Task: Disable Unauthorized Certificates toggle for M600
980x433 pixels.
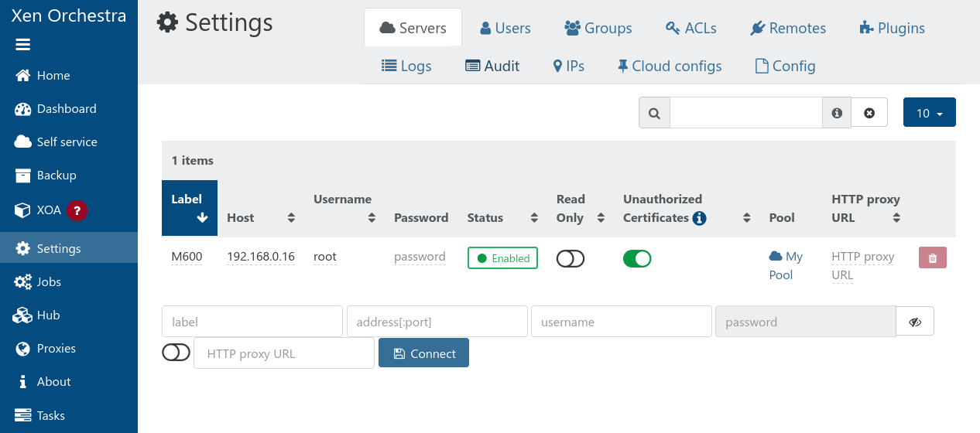Action: pos(637,259)
